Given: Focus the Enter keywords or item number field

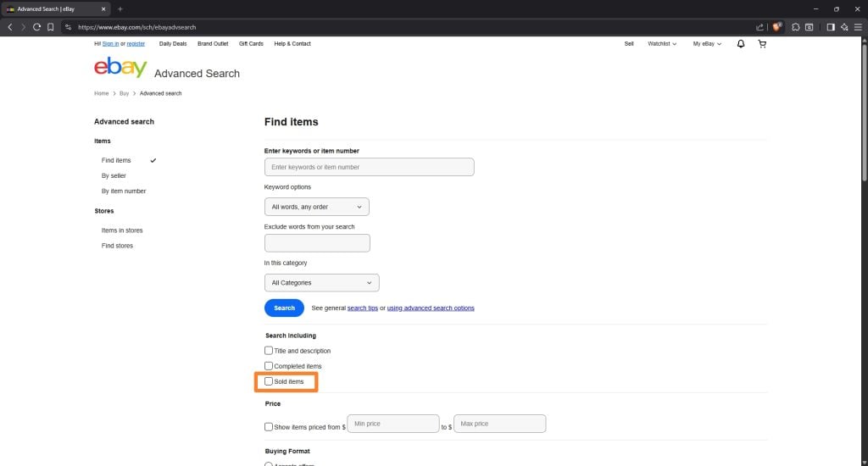Looking at the screenshot, I should click(369, 167).
